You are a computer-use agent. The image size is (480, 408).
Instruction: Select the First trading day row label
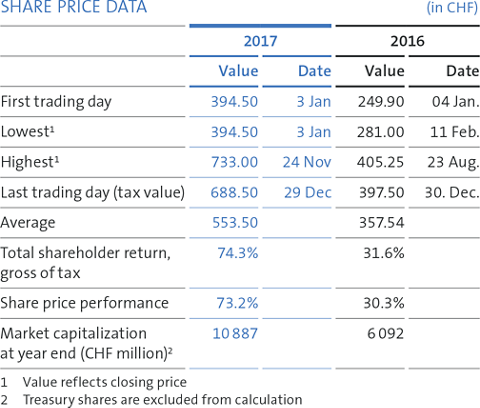pyautogui.click(x=56, y=102)
